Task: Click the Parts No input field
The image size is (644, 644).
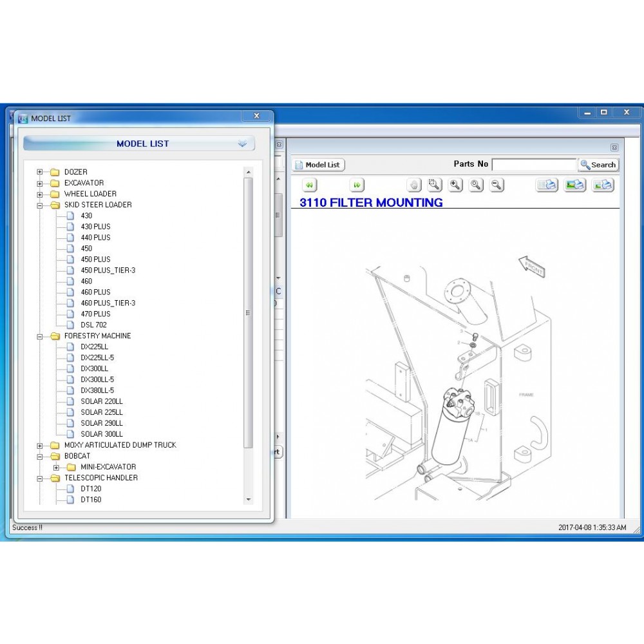Action: [x=534, y=165]
